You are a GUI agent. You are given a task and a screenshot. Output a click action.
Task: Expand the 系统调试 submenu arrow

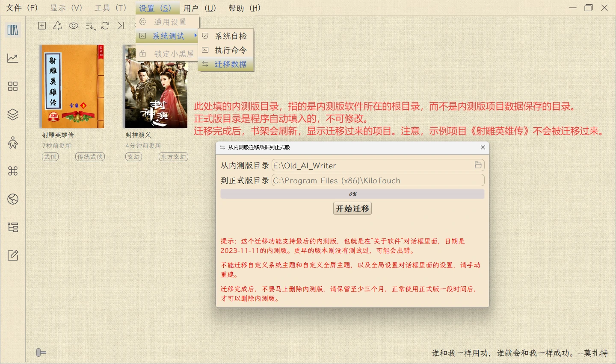pyautogui.click(x=195, y=35)
